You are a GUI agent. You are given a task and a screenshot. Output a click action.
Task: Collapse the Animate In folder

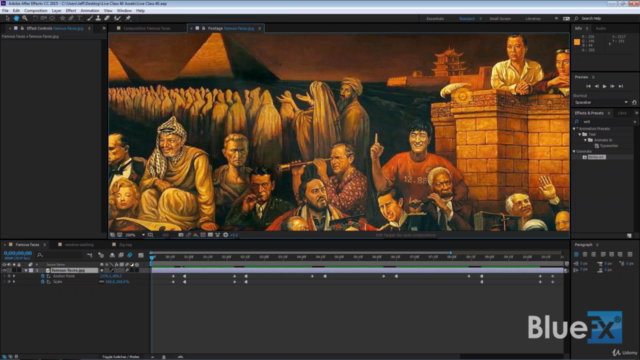click(585, 140)
